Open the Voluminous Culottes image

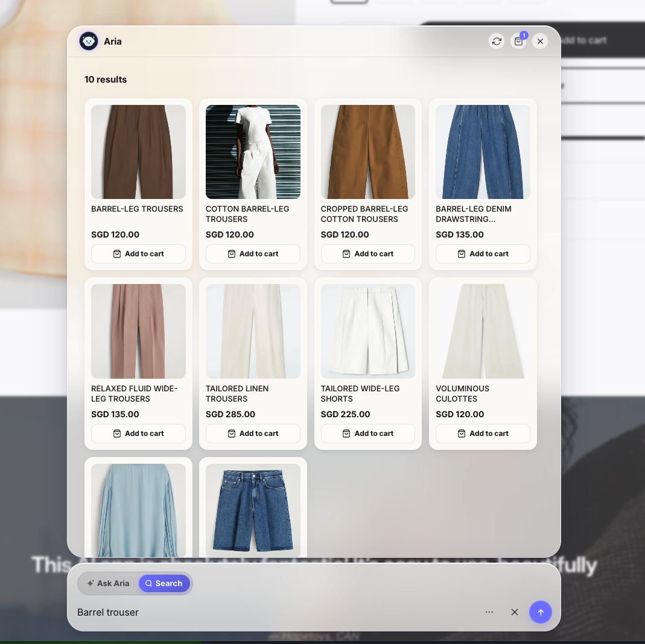pos(483,331)
